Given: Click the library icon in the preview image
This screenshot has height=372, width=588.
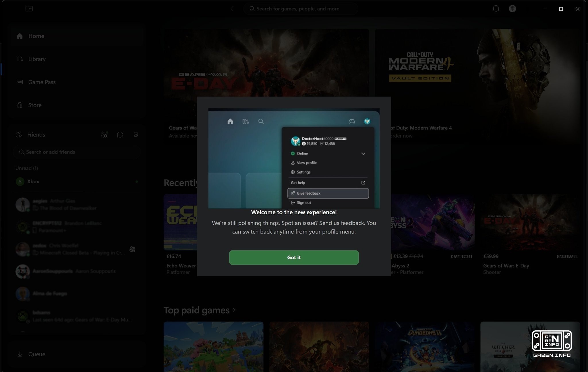Looking at the screenshot, I should (245, 122).
